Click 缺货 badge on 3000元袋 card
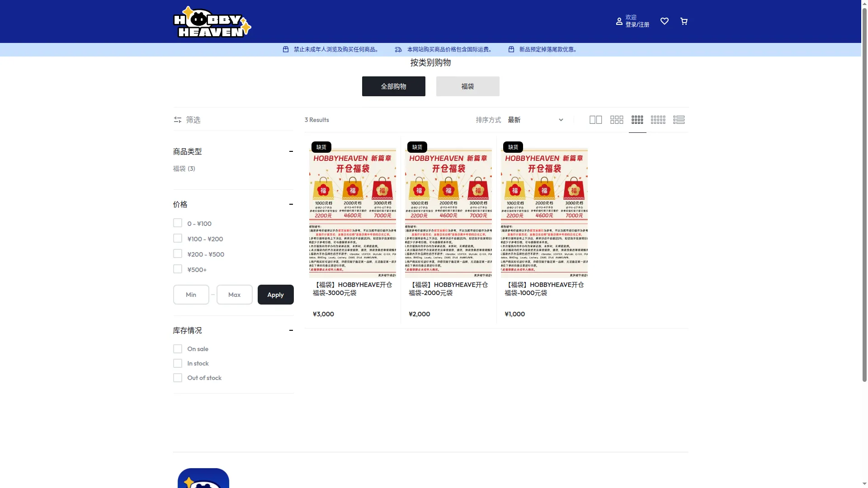Screen dimensions: 868x488 tap(321, 147)
